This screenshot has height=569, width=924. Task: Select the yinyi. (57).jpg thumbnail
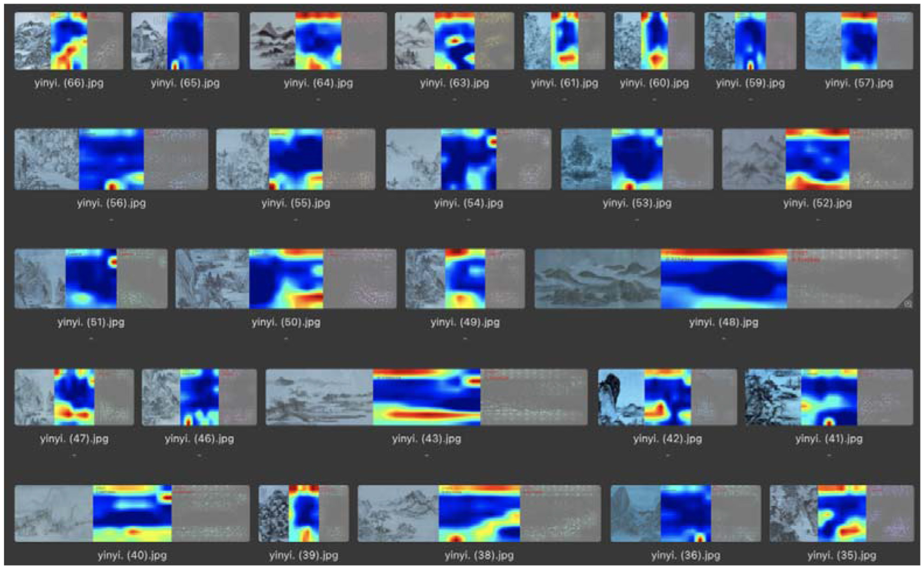click(x=859, y=41)
